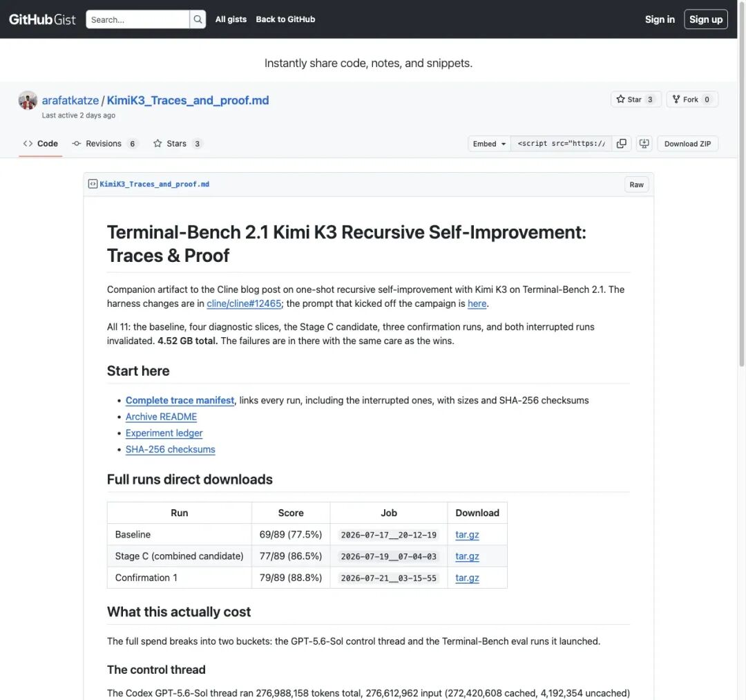
Task: Click the Download column header
Action: pos(477,513)
